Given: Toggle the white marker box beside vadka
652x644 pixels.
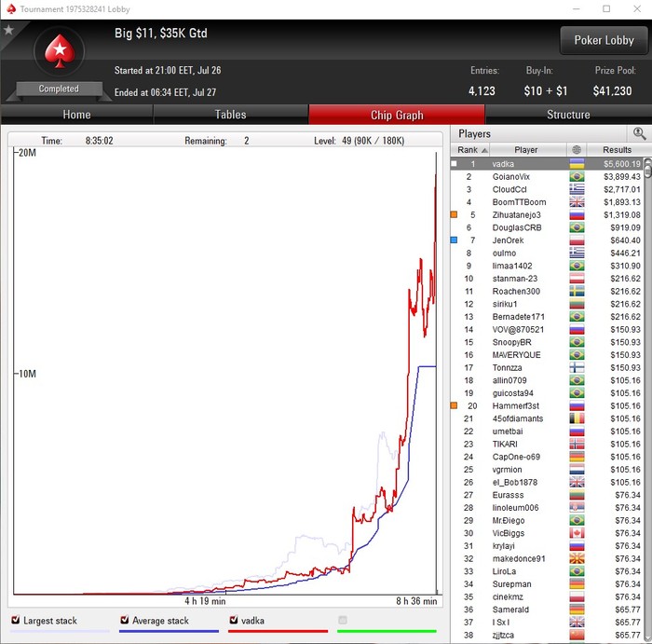Looking at the screenshot, I should point(455,164).
